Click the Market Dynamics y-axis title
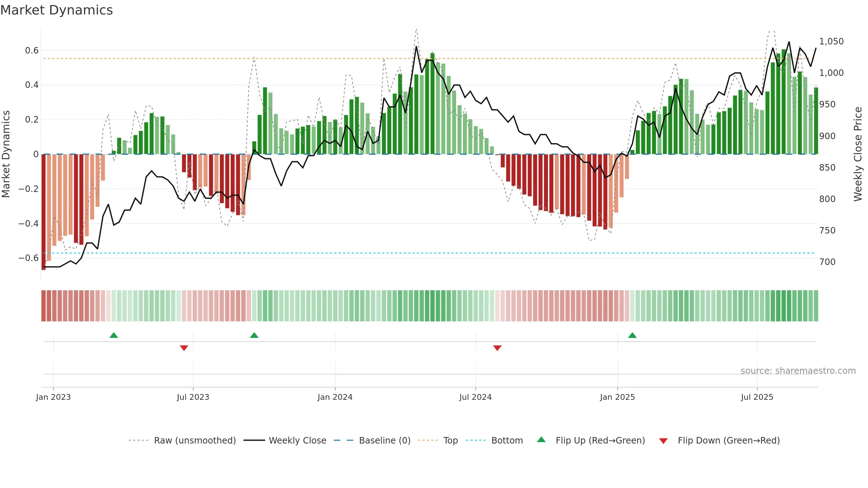The image size is (868, 488). [6, 154]
